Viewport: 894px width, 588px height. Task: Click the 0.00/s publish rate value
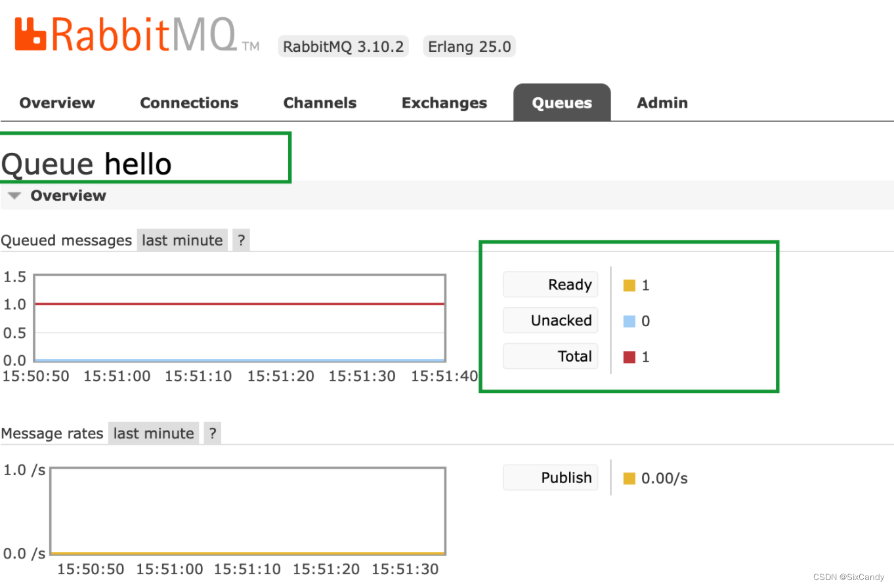tap(664, 478)
